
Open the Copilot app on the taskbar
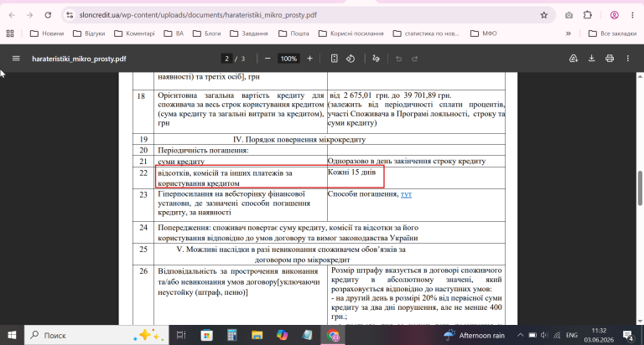[282, 335]
